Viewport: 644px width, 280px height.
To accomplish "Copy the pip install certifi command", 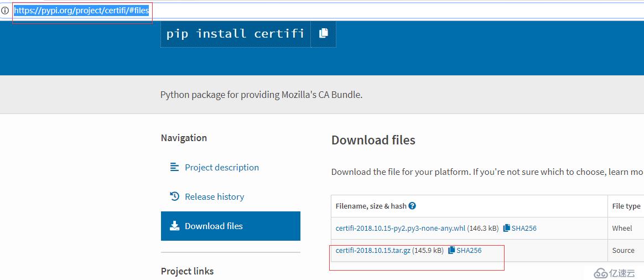I will [323, 33].
